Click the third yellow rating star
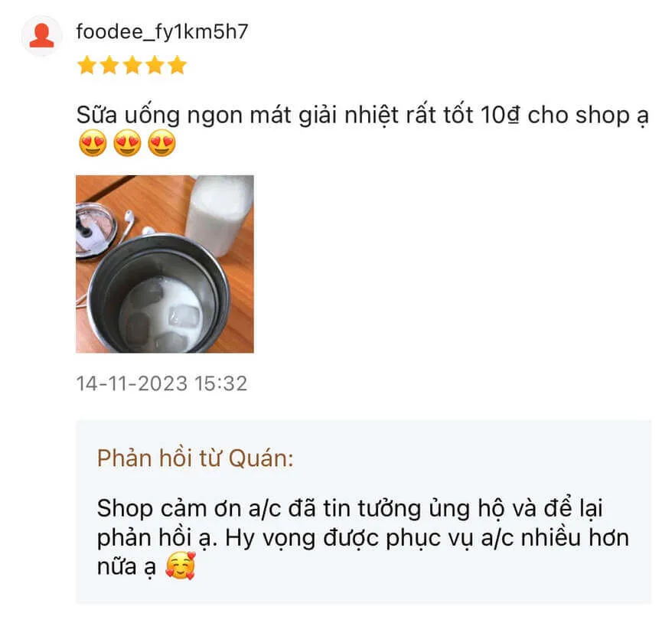 pyautogui.click(x=132, y=65)
